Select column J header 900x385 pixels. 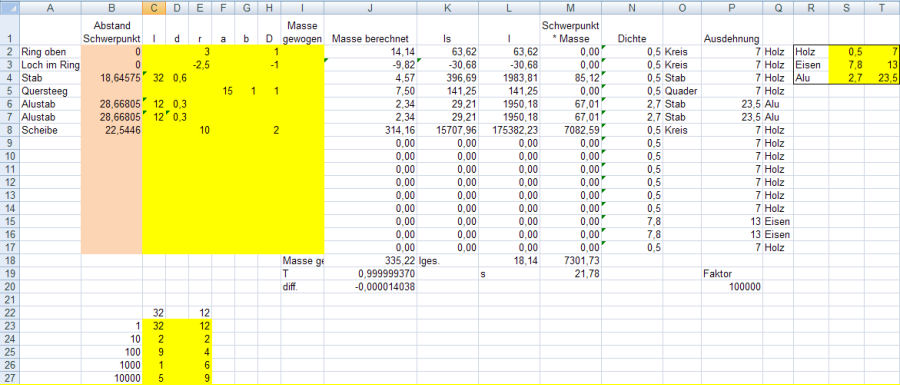pyautogui.click(x=370, y=7)
